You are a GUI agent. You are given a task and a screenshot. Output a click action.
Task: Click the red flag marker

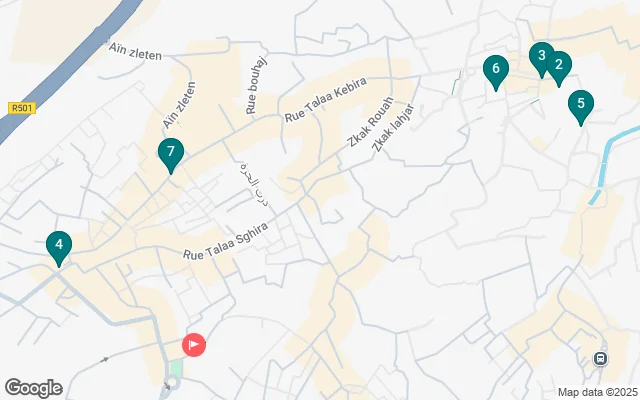(194, 345)
